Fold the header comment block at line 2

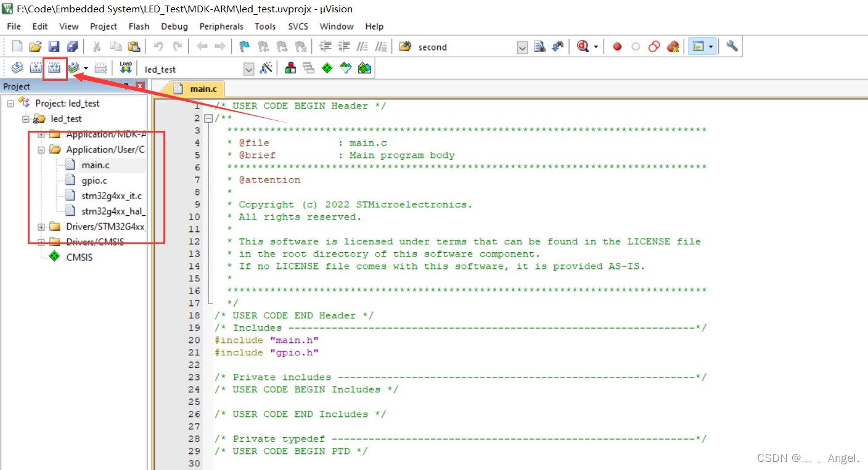(208, 118)
